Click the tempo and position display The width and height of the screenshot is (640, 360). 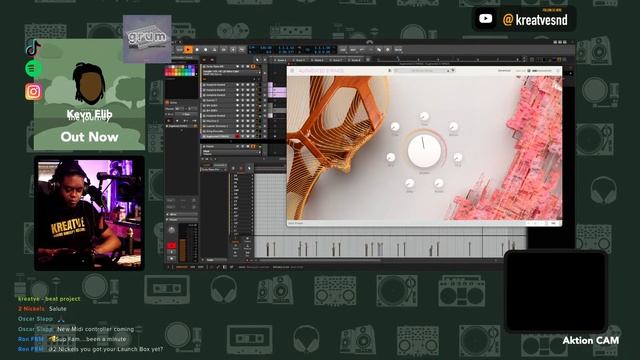point(292,50)
